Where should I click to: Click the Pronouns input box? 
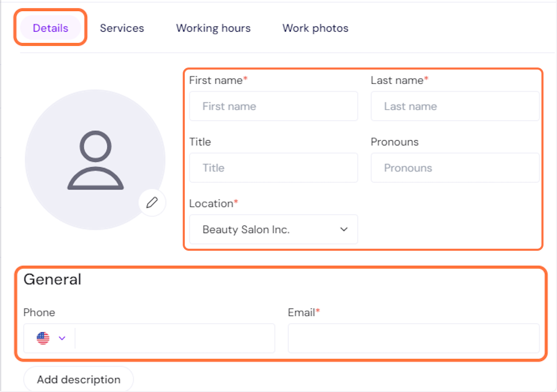pos(455,168)
